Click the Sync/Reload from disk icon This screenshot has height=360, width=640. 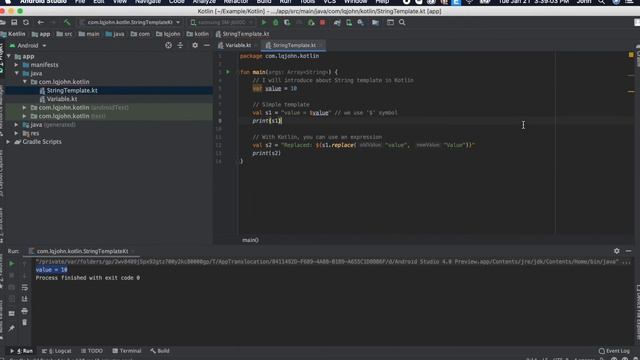coord(26,22)
